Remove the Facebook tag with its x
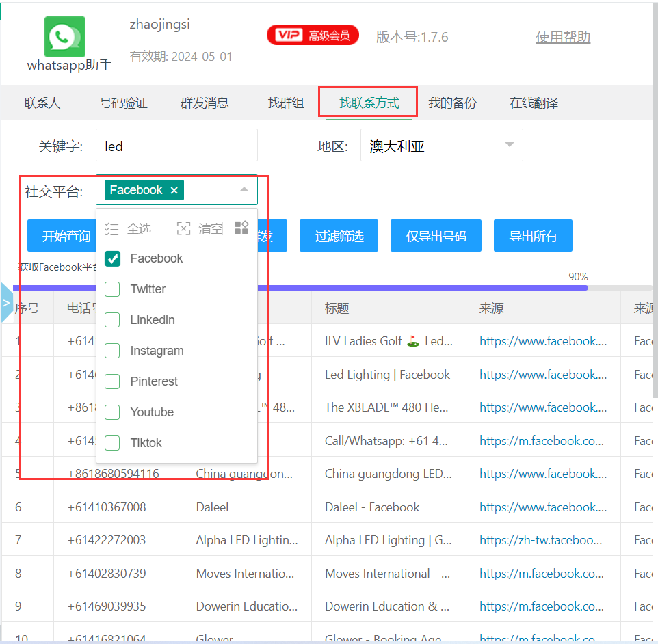 click(174, 191)
